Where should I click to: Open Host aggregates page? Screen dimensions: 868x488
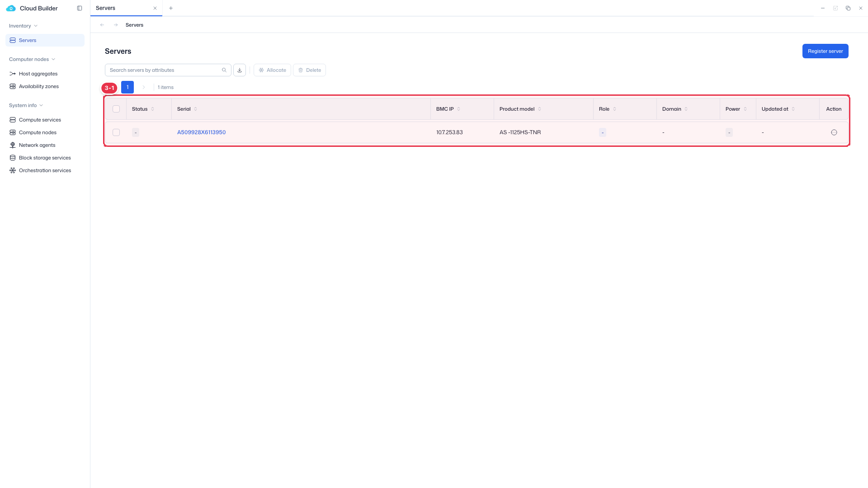[45, 74]
